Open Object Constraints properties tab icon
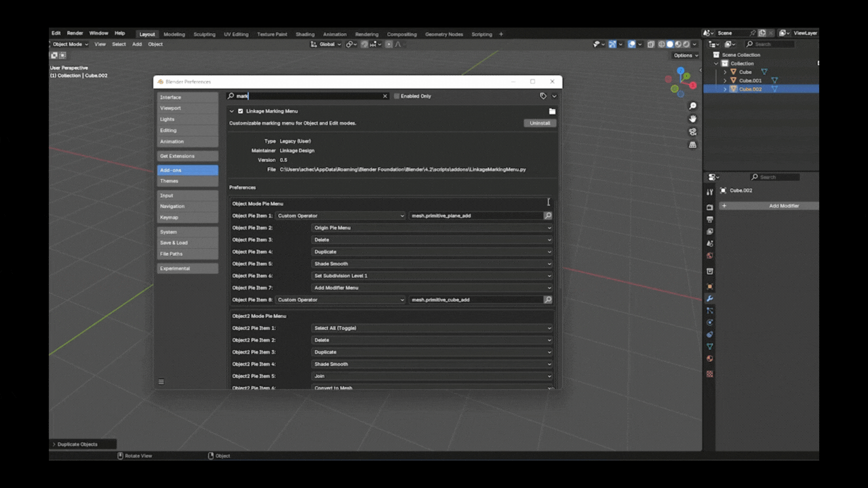The height and width of the screenshot is (488, 868). click(x=710, y=335)
